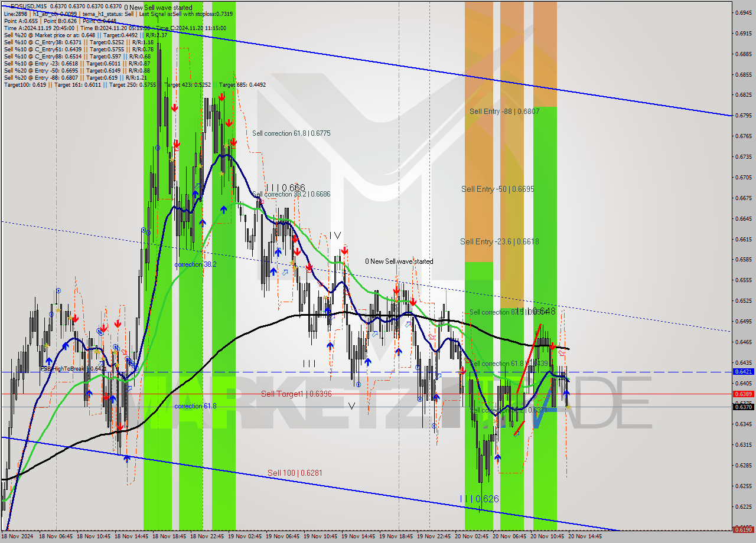756x543 pixels.
Task: Click the 'I V' wave label
Action: 335,235
